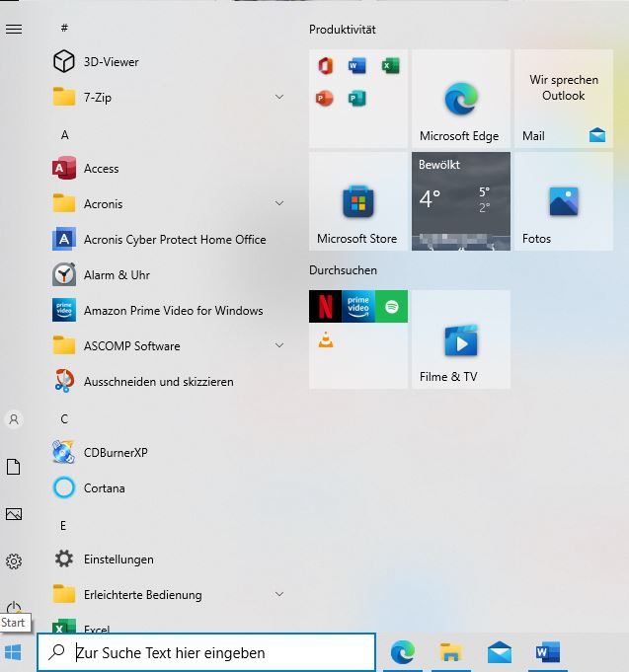The height and width of the screenshot is (672, 629).
Task: Open Pictures from the Start sidebar
Action: 14,514
